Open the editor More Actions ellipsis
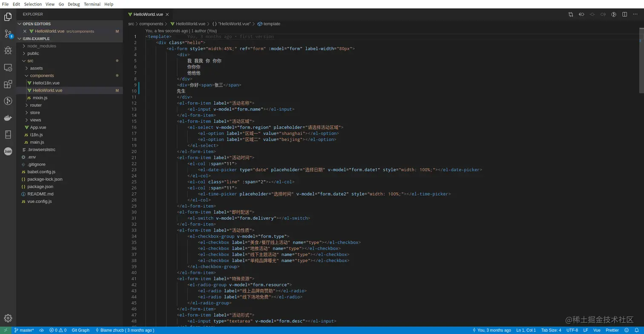 635,15
